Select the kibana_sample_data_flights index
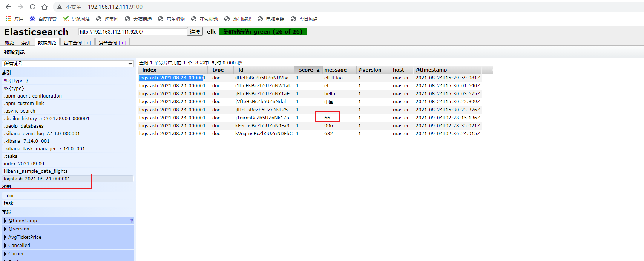 tap(68, 171)
